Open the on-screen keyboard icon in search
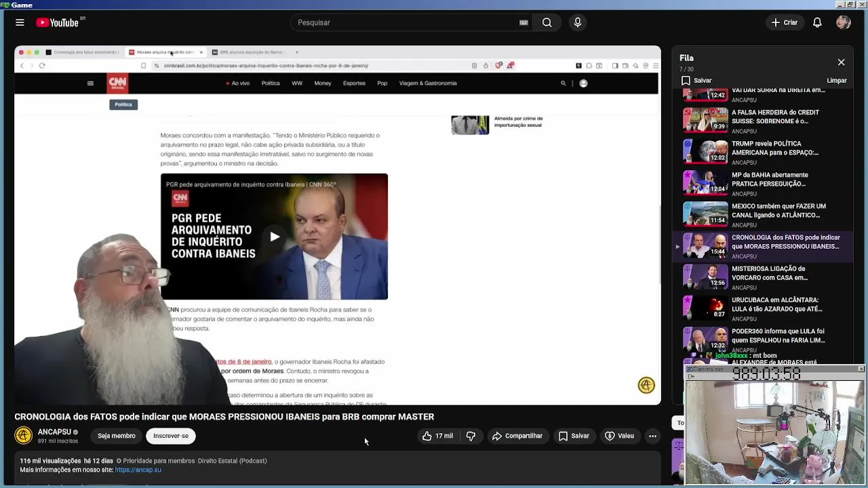This screenshot has width=868, height=488. coord(524,22)
